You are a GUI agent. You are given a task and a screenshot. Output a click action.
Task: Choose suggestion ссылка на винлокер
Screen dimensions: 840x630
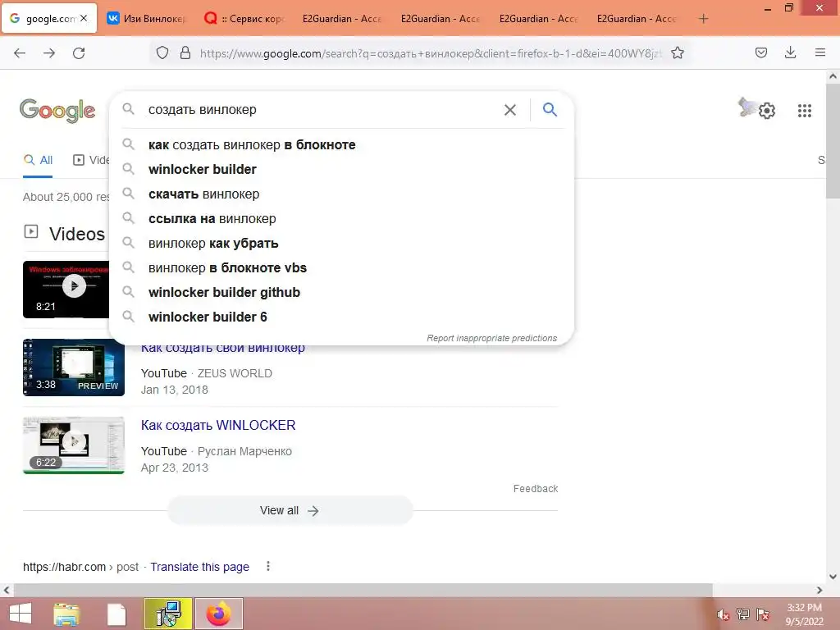[x=341, y=218]
